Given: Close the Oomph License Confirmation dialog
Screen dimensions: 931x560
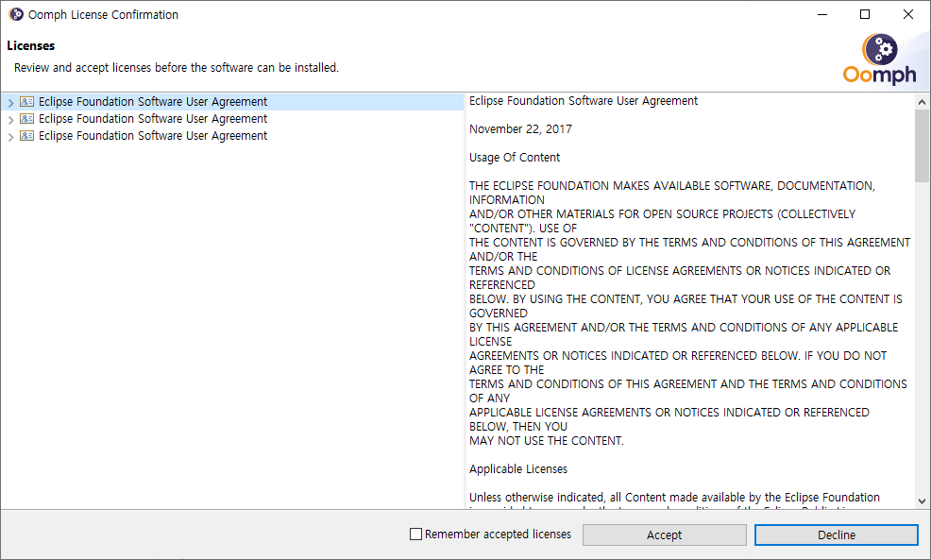Looking at the screenshot, I should click(908, 14).
